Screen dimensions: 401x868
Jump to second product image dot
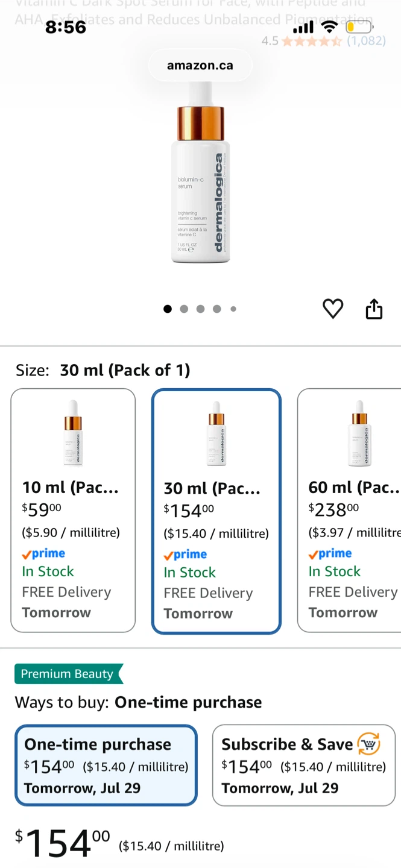point(184,309)
